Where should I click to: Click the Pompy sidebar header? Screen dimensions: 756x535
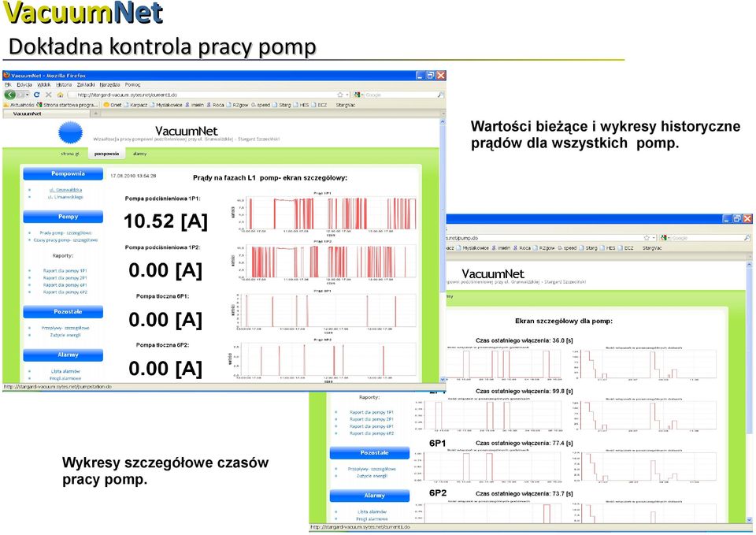[x=63, y=217]
